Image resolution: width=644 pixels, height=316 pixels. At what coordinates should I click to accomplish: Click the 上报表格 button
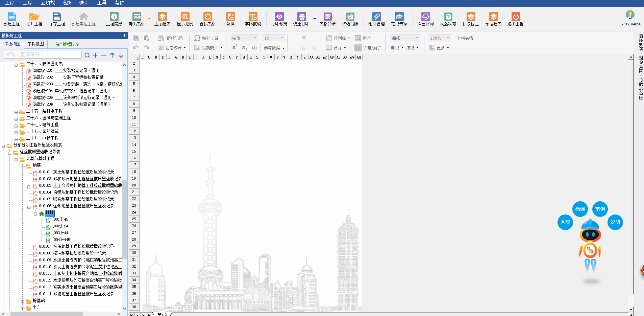tap(465, 38)
